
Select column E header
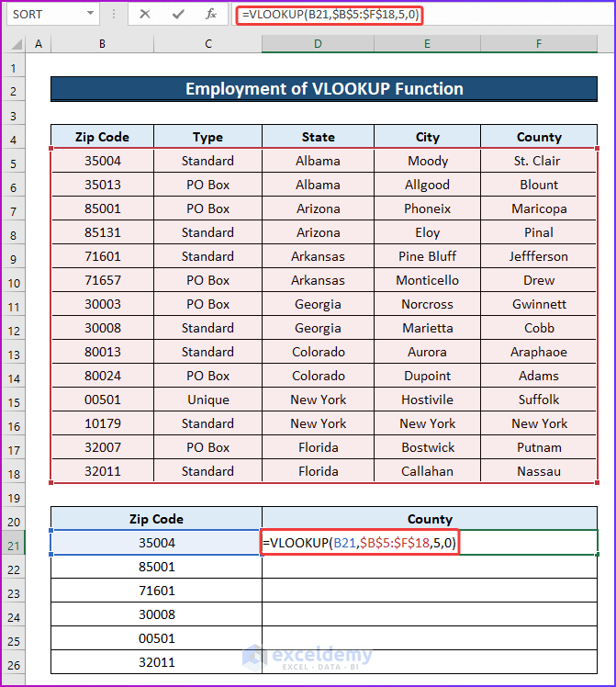pyautogui.click(x=427, y=44)
